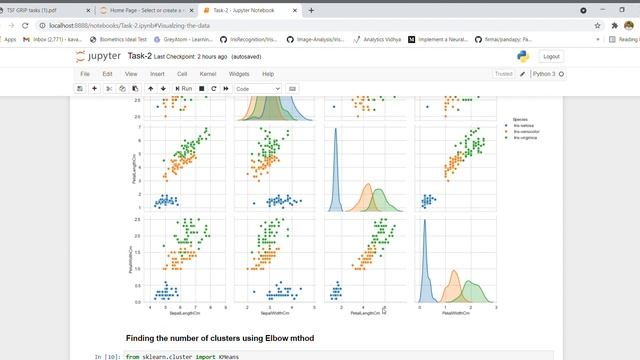Open the Kernel menu
Viewport: 640px width, 360px height.
[208, 74]
